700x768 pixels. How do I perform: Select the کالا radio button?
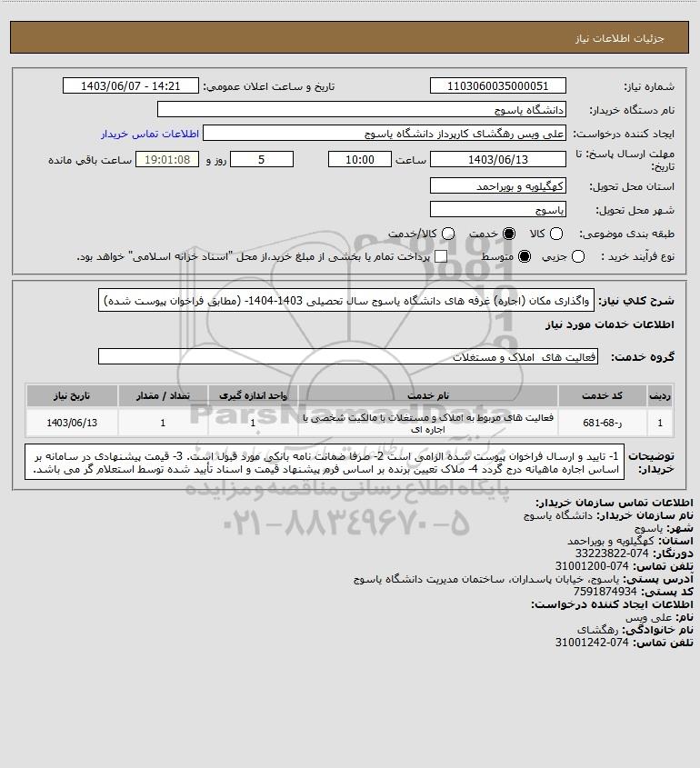(x=556, y=234)
